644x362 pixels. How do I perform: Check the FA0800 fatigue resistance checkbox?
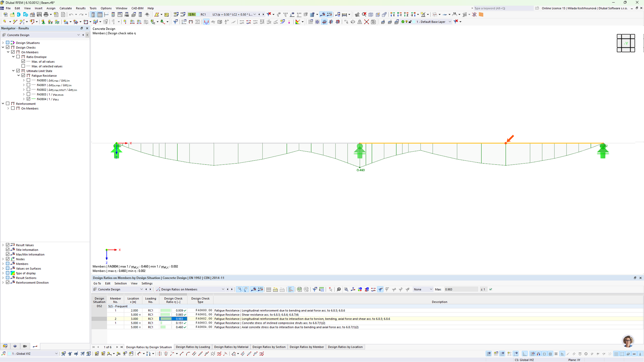pyautogui.click(x=28, y=80)
